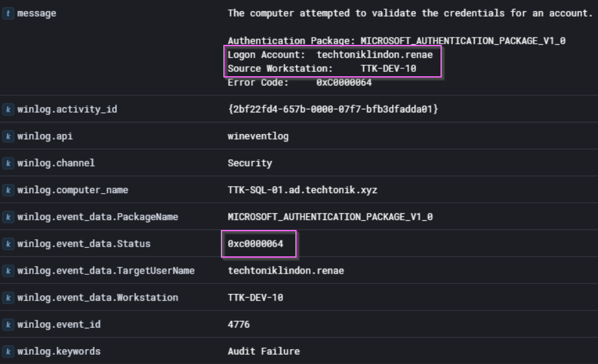
Task: Click the keyword icon next to winlog.event_data.PackageName
Action: tap(9, 217)
